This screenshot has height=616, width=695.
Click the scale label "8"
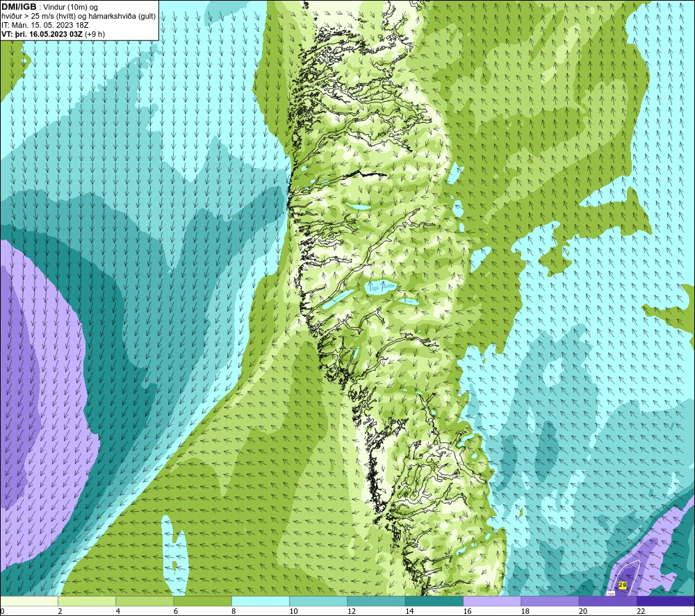[234, 611]
